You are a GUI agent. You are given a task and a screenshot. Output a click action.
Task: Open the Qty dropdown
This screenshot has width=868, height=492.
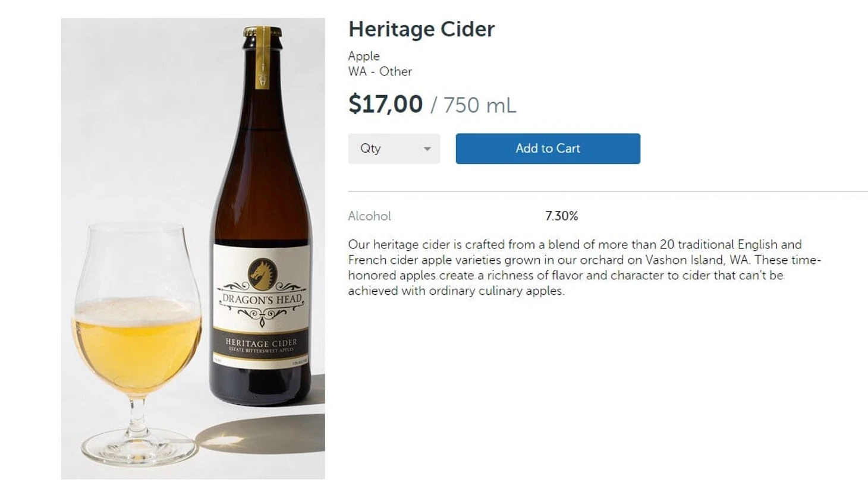click(x=394, y=149)
